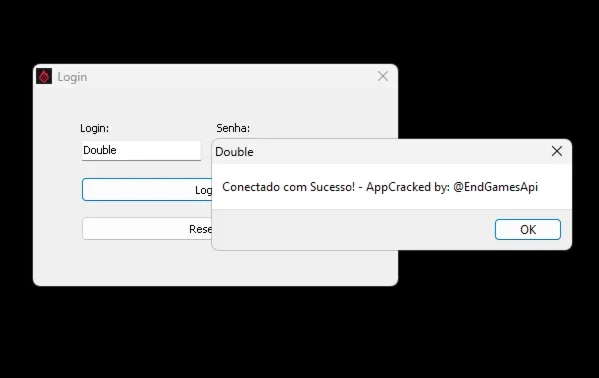Close the Login window with its X
Image resolution: width=599 pixels, height=378 pixels.
tap(383, 76)
